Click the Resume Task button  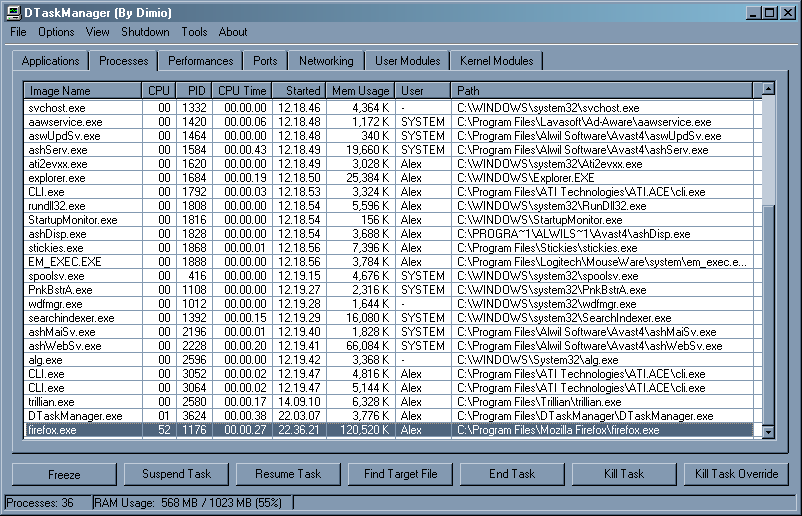pos(288,474)
